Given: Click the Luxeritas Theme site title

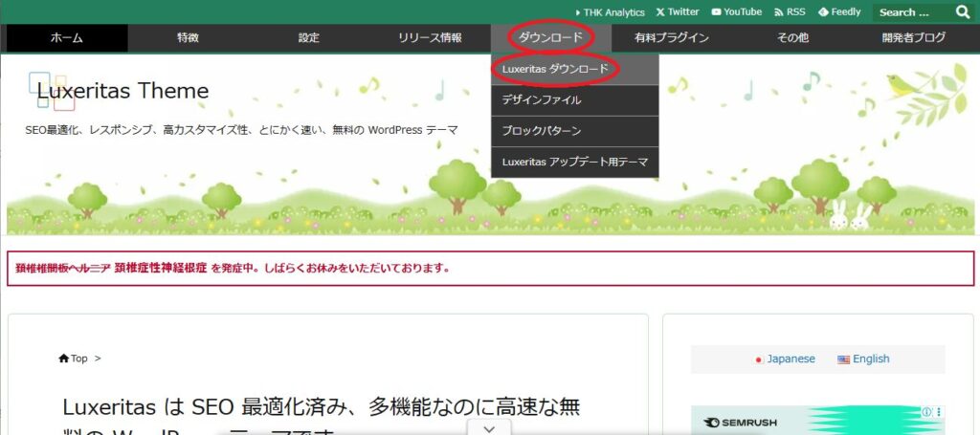Looking at the screenshot, I should point(122,91).
